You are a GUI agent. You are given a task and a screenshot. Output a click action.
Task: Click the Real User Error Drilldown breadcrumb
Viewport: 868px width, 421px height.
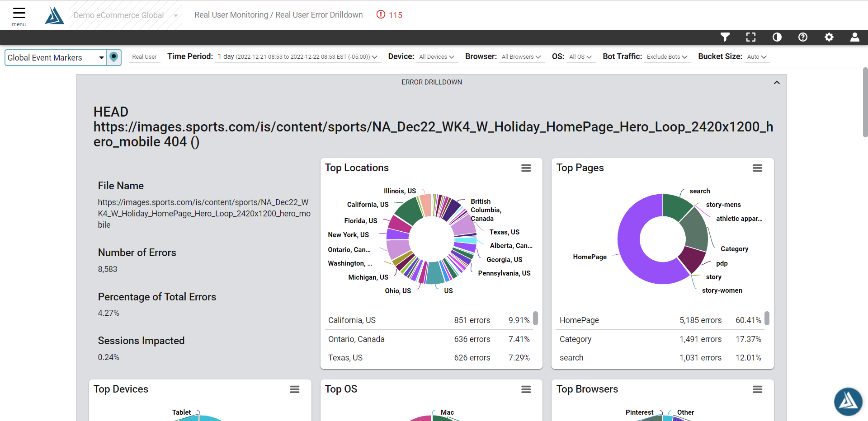tap(319, 15)
